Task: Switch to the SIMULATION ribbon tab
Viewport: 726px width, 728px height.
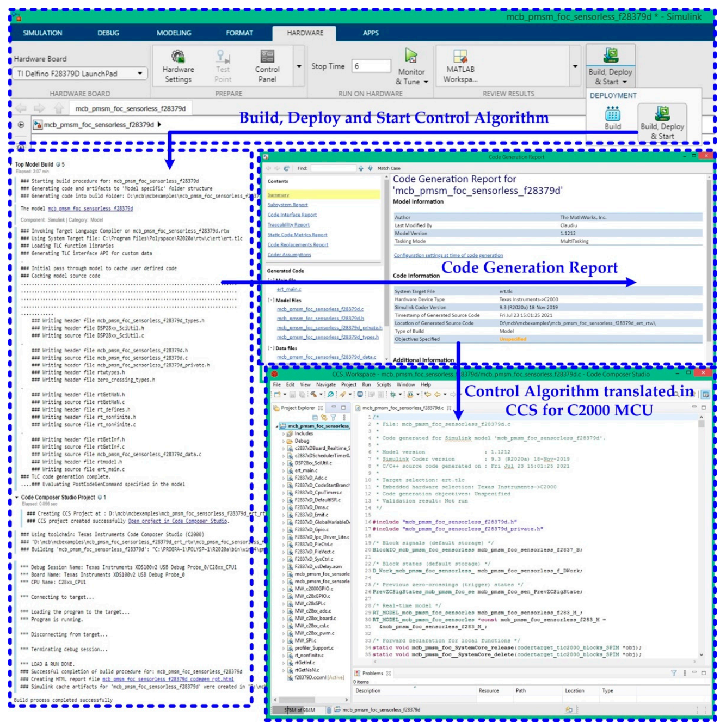Action: pos(42,33)
